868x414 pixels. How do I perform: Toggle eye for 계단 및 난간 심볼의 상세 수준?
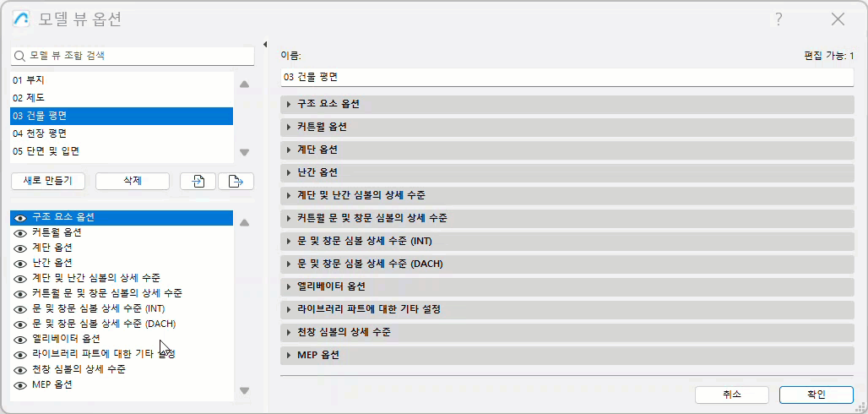pos(21,278)
